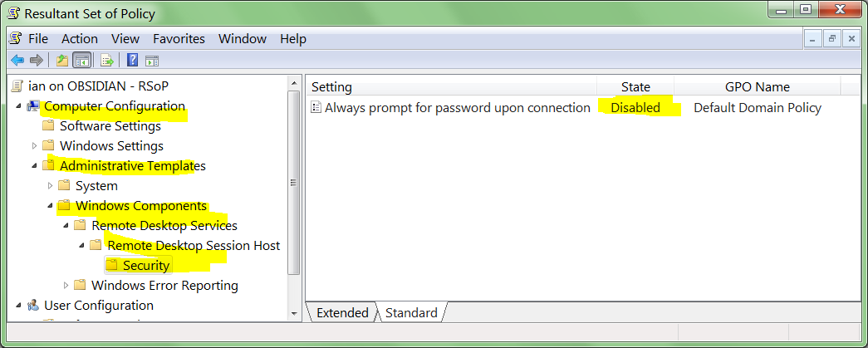This screenshot has height=348, width=868.
Task: Sort by the GPO Name column header
Action: (x=757, y=86)
